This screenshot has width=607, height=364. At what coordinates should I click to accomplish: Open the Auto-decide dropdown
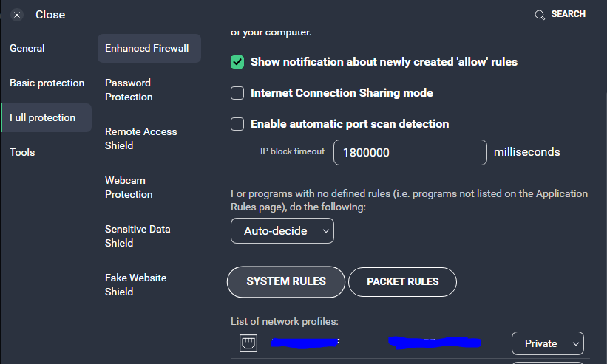click(282, 230)
